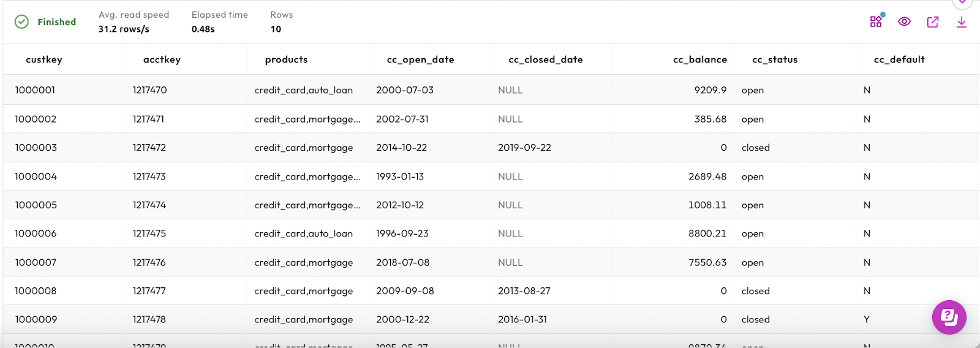Open the purple chat help bubble

949,317
